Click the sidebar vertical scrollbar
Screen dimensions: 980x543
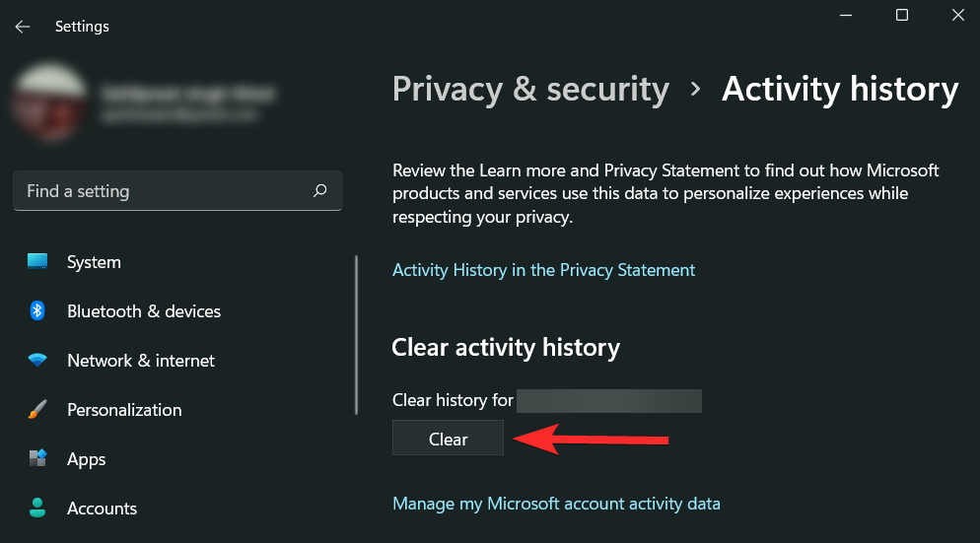(356, 335)
